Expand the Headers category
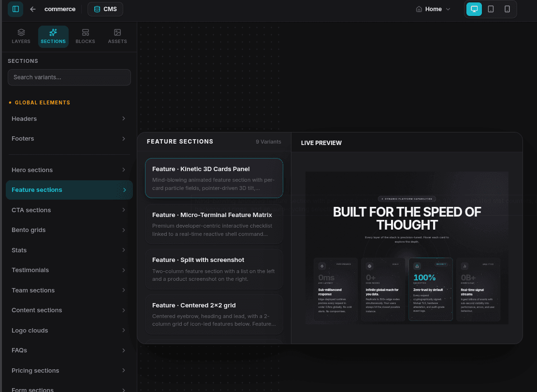Image resolution: width=537 pixels, height=392 pixels. [x=69, y=119]
